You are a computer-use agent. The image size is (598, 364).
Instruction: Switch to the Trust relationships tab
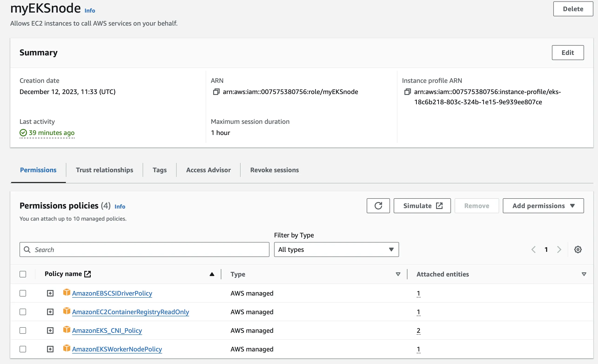click(x=104, y=170)
